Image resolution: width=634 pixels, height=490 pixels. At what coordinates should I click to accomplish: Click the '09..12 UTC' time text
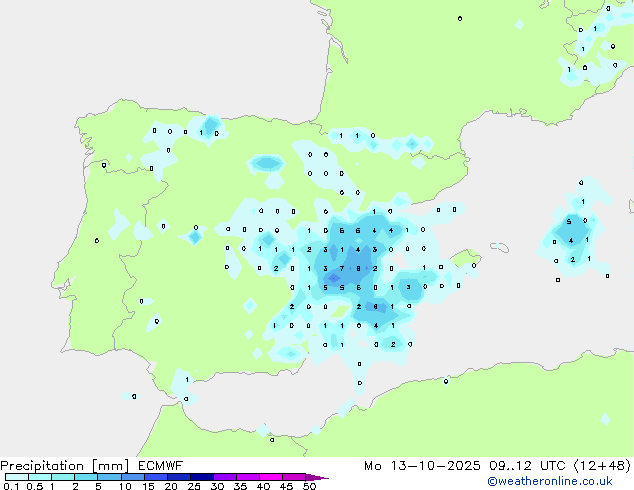coord(527,466)
